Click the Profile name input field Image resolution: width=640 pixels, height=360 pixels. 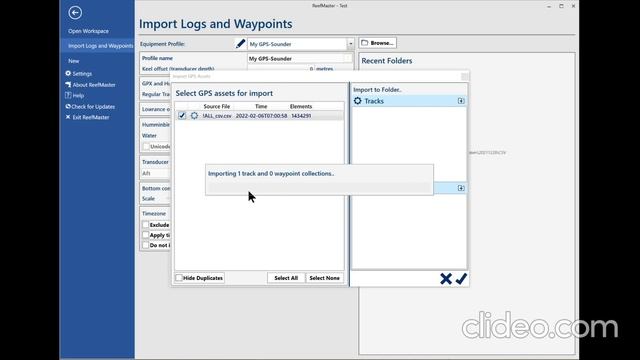coord(300,59)
